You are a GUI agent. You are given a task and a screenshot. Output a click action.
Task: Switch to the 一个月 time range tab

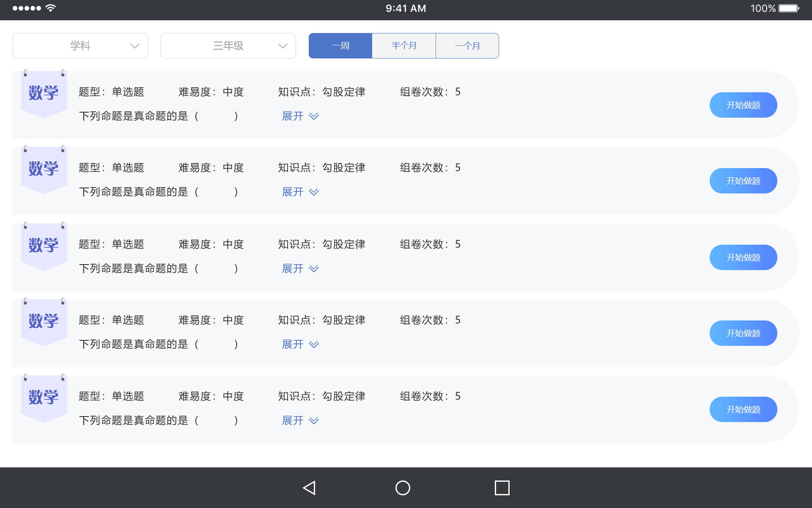pos(467,46)
